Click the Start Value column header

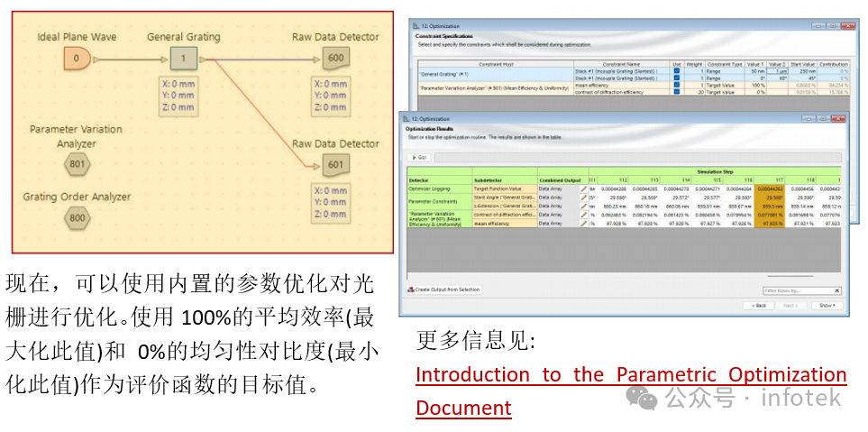click(802, 64)
